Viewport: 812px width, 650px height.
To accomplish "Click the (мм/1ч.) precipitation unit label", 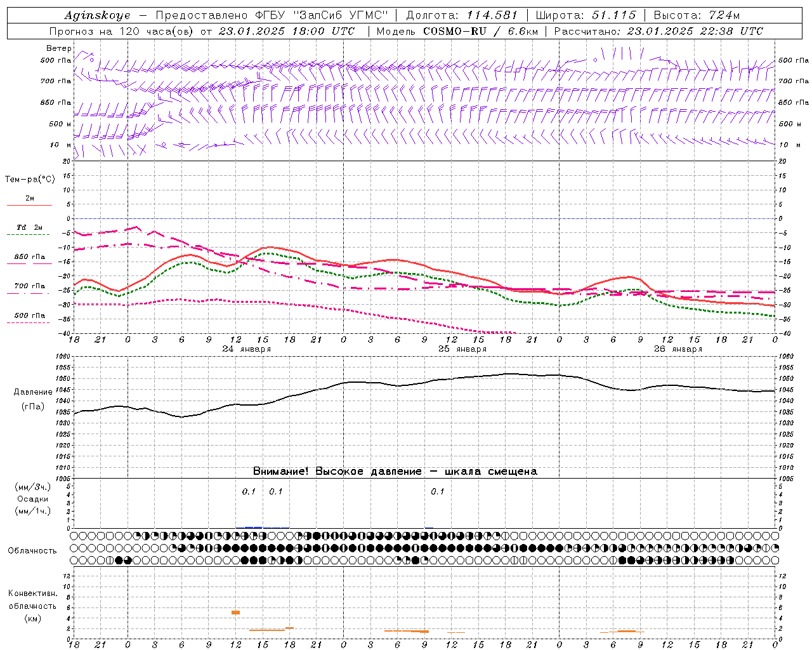I will pos(33,511).
